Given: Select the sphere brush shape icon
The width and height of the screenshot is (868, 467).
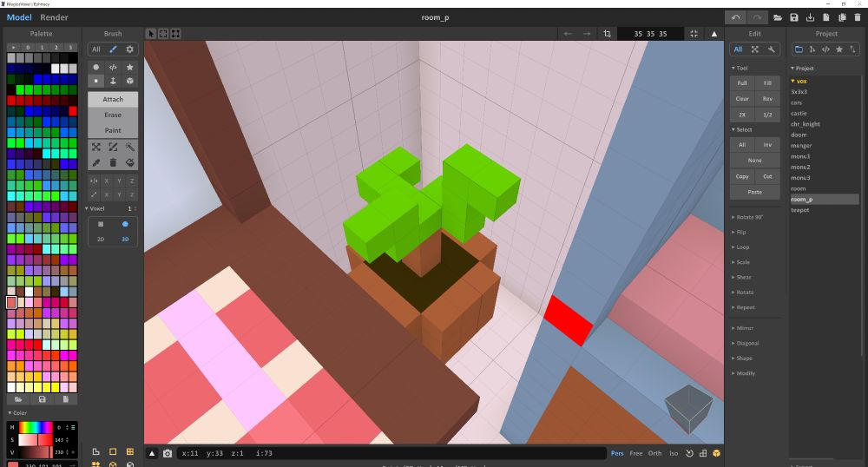Looking at the screenshot, I should [95, 67].
